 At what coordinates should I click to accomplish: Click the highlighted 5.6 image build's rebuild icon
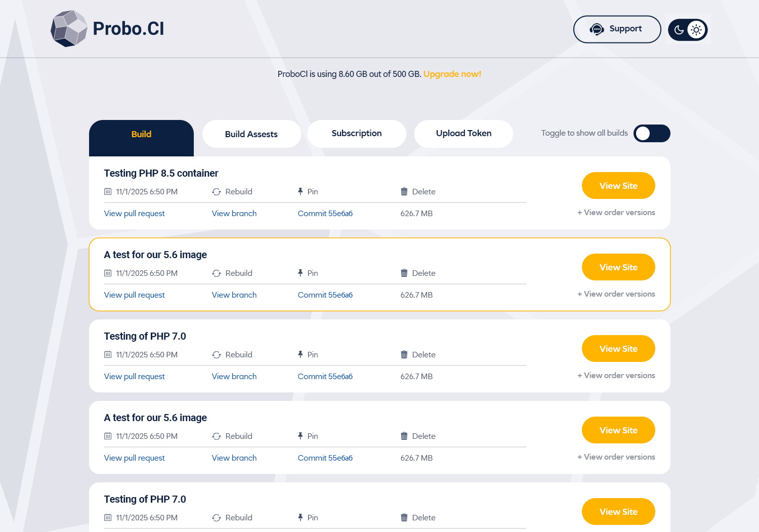[217, 273]
